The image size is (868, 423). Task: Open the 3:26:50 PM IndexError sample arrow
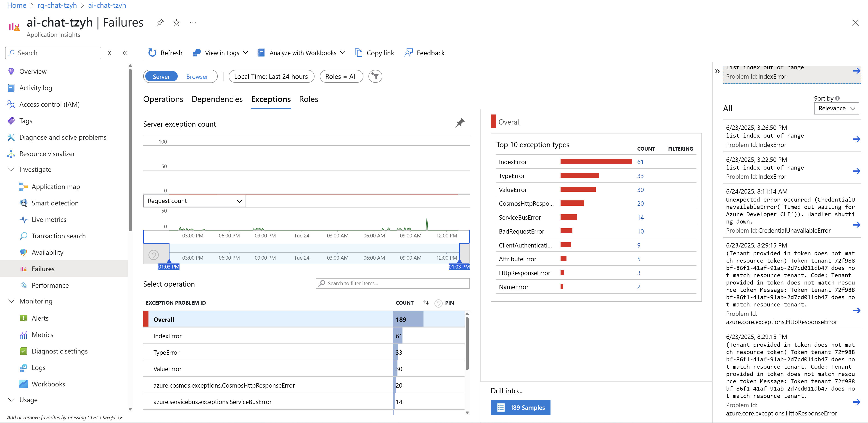click(x=857, y=139)
